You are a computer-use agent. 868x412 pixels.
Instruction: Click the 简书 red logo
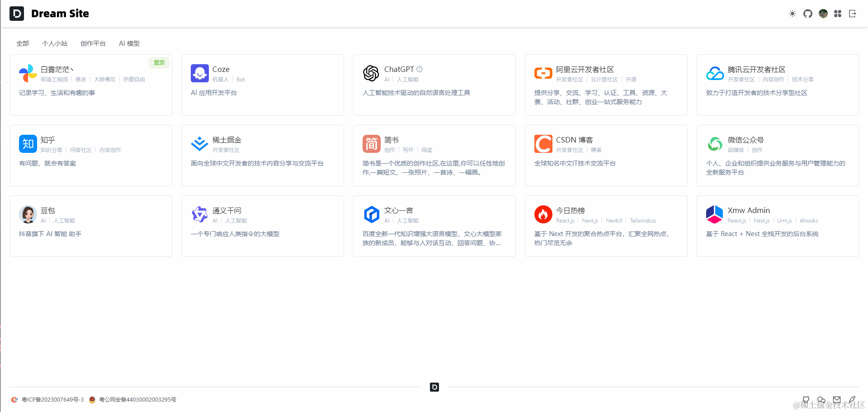(372, 144)
